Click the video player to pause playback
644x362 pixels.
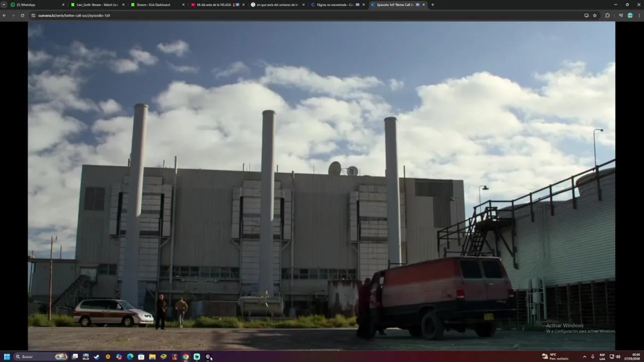click(x=321, y=186)
